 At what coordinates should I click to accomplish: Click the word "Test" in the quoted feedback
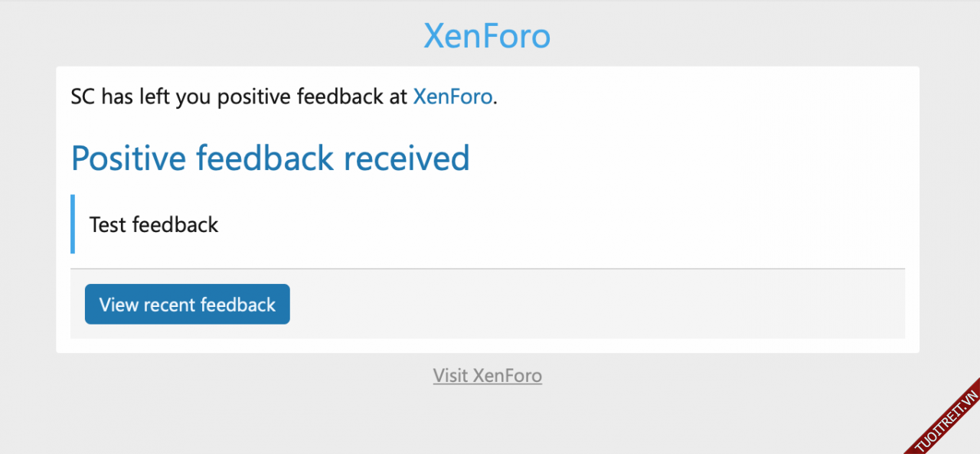(107, 224)
